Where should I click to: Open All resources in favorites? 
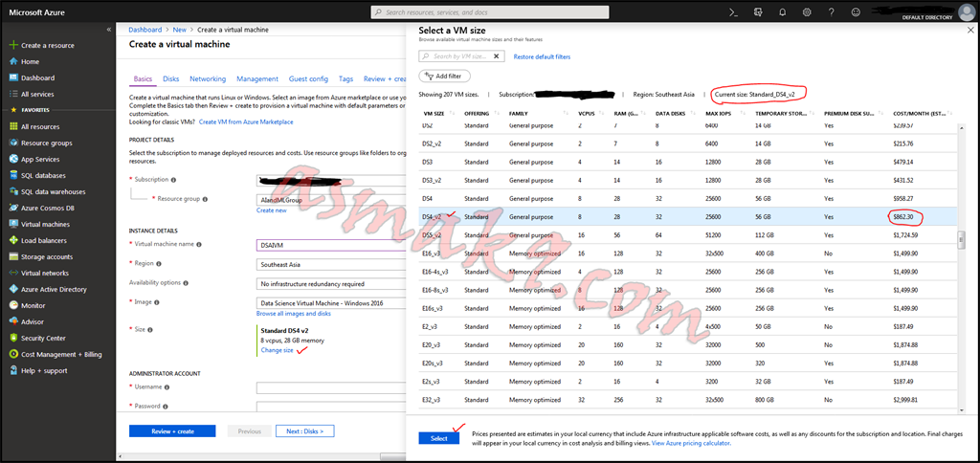tap(40, 127)
